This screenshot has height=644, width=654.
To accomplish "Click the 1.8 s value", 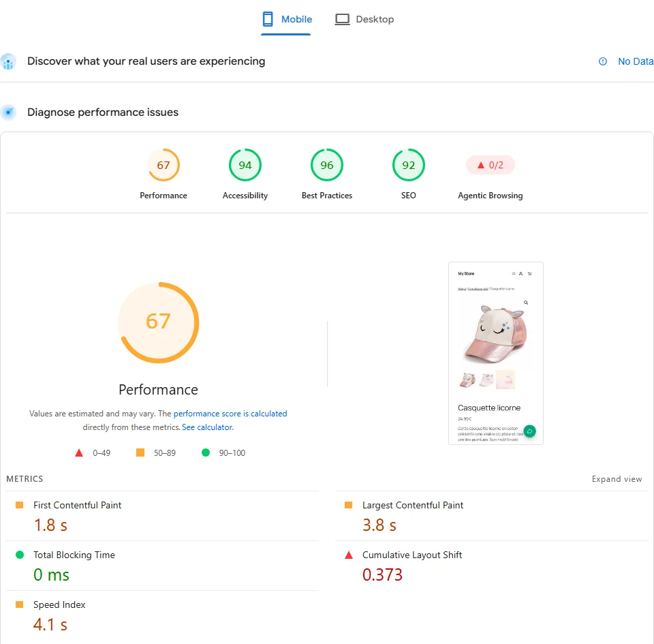I will 50,525.
